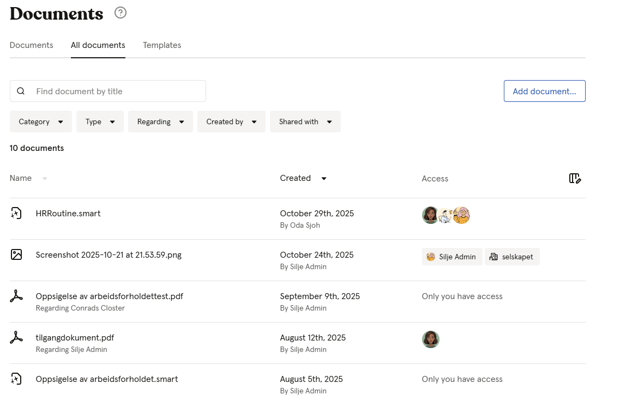Expand the Regarding filter dropdown
Image resolution: width=632 pixels, height=401 pixels.
pyautogui.click(x=160, y=122)
